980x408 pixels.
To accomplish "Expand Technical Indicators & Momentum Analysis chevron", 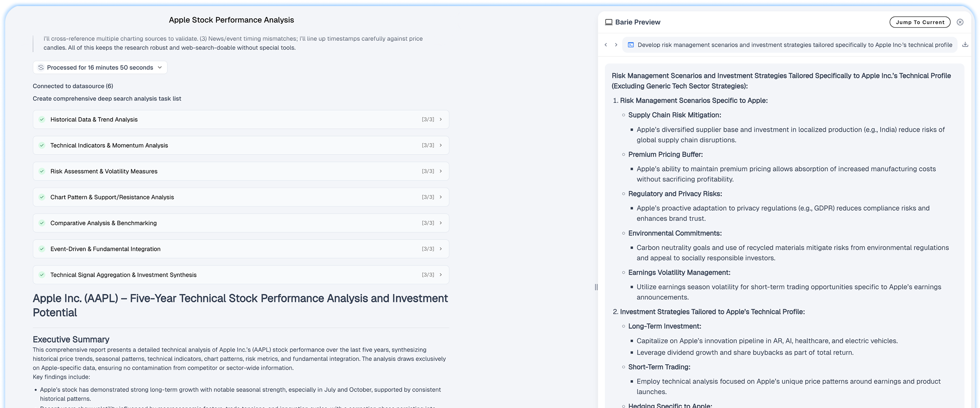I will pos(441,146).
